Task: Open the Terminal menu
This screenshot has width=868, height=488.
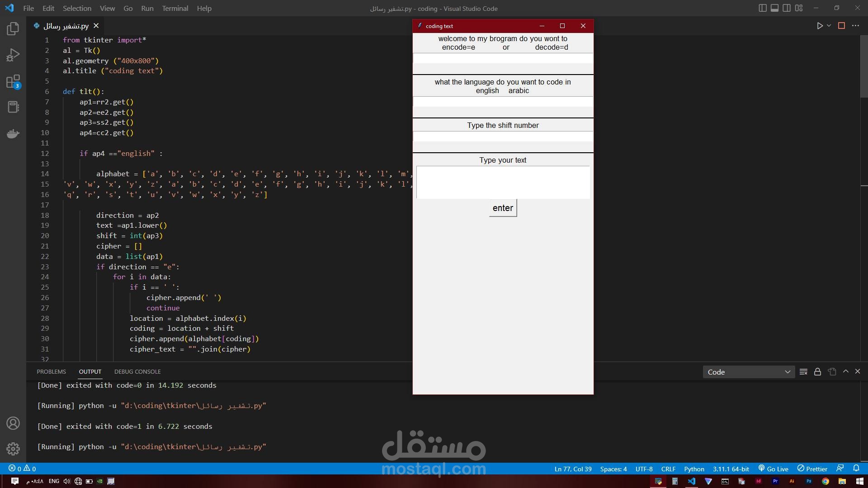Action: click(175, 8)
